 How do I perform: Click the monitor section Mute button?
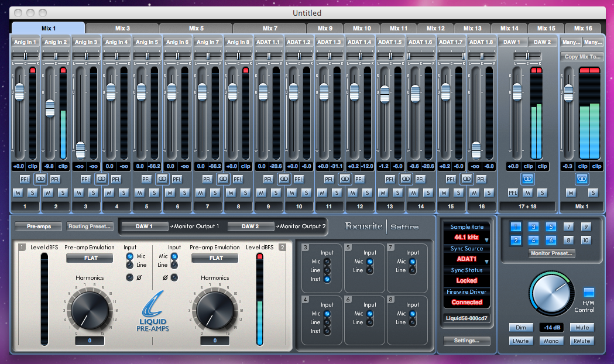582,328
